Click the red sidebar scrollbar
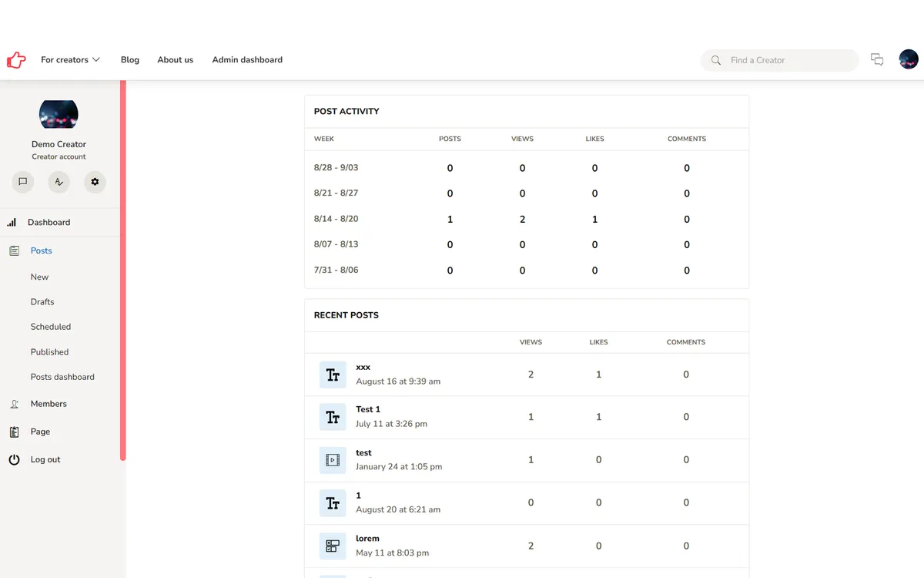The image size is (924, 578). pos(122,270)
